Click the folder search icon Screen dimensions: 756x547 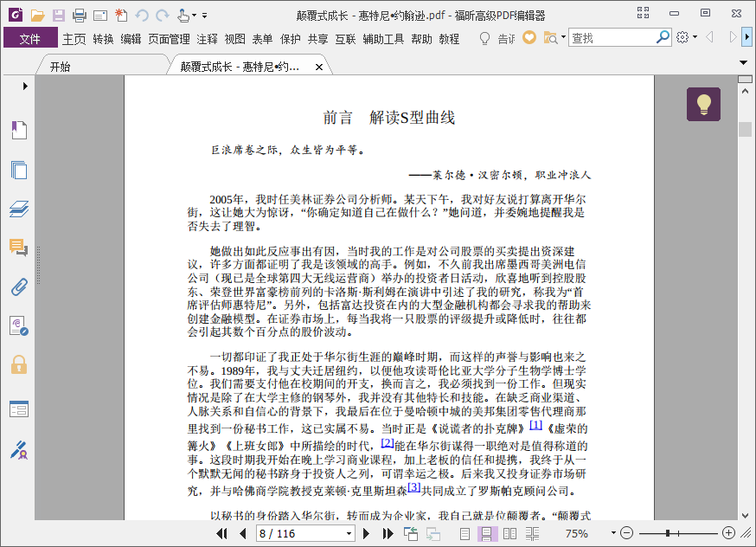(x=550, y=37)
